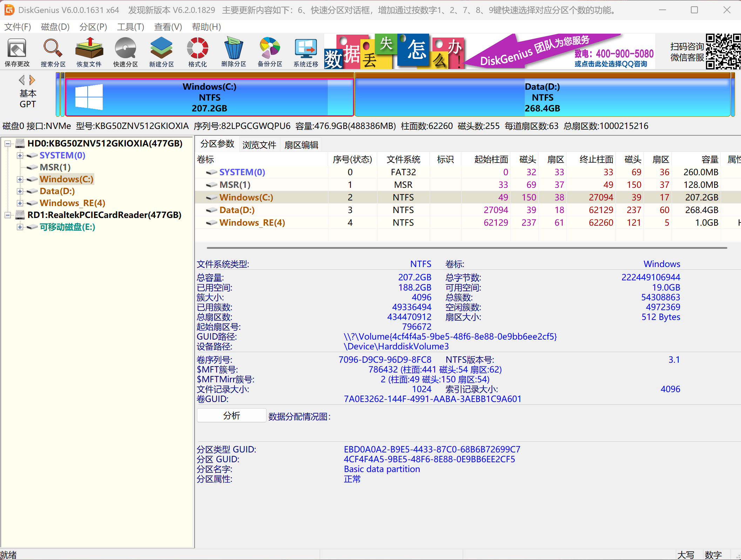Open the Search Partitions (搜索分区) tool
Screen dimensions: 741x560
(53, 53)
